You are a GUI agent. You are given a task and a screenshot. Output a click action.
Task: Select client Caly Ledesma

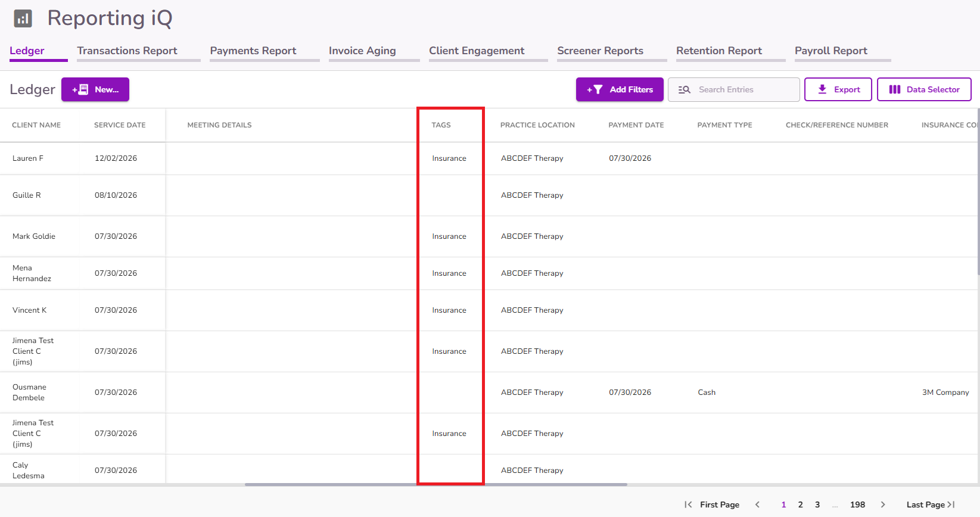point(28,471)
